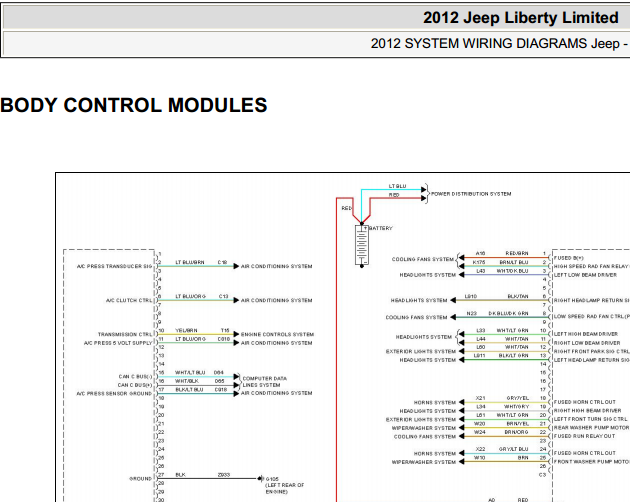Click 'LT BLU' wire label above battery
The width and height of the screenshot is (630, 502).
[x=397, y=186]
